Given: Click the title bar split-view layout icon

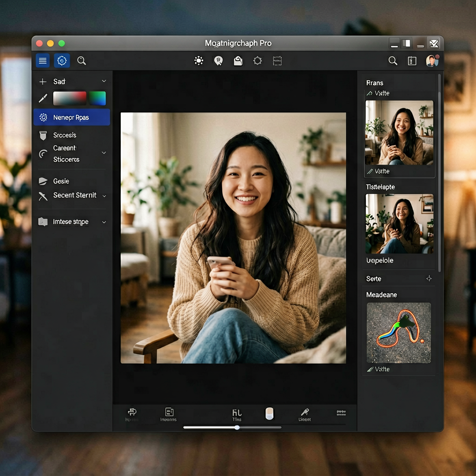Looking at the screenshot, I should 406,43.
